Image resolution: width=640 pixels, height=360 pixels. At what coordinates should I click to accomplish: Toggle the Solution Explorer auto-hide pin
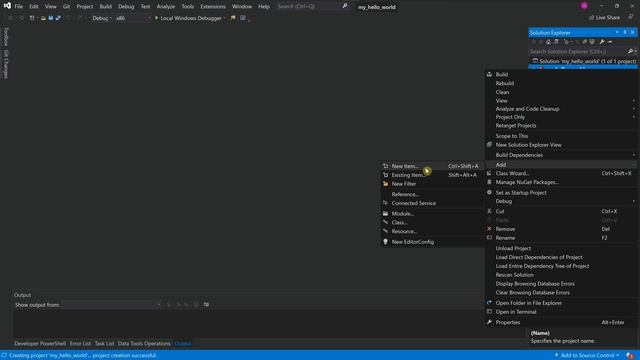tap(625, 32)
